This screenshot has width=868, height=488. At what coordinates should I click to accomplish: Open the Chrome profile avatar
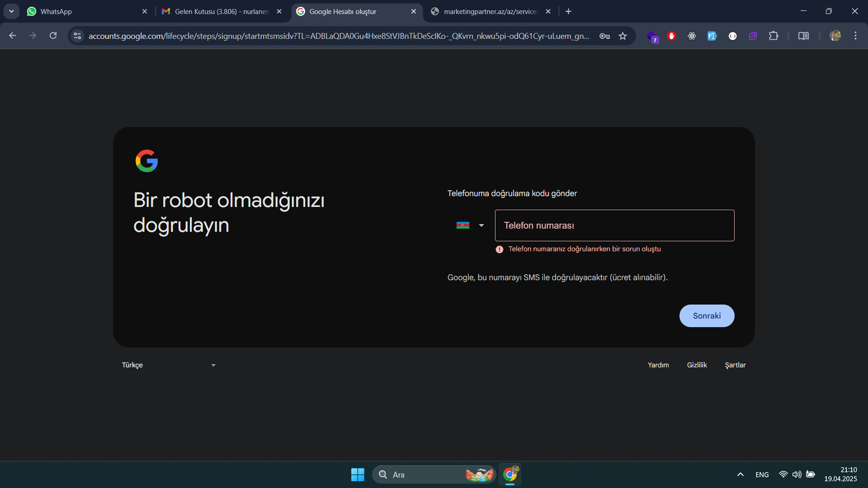click(836, 36)
